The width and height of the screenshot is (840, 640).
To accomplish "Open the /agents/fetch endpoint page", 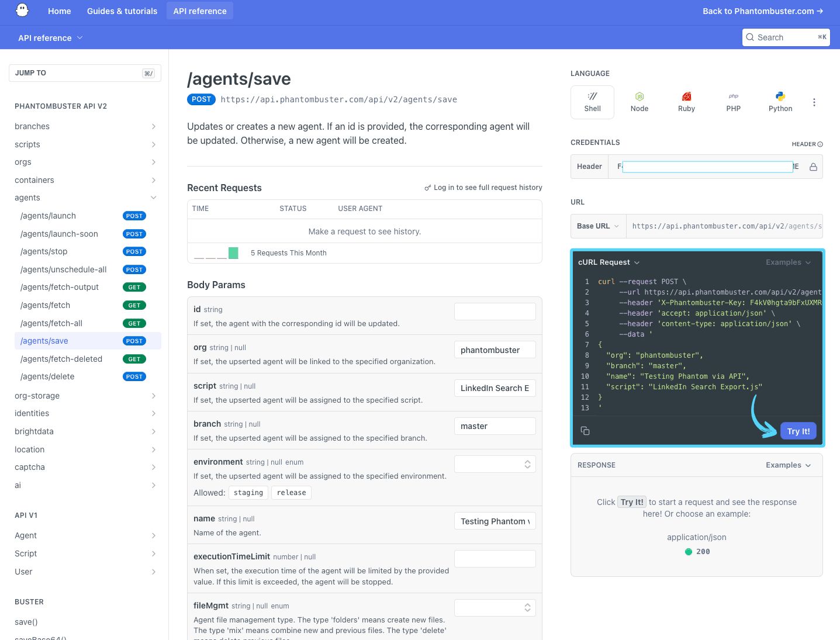I will click(x=88, y=305).
